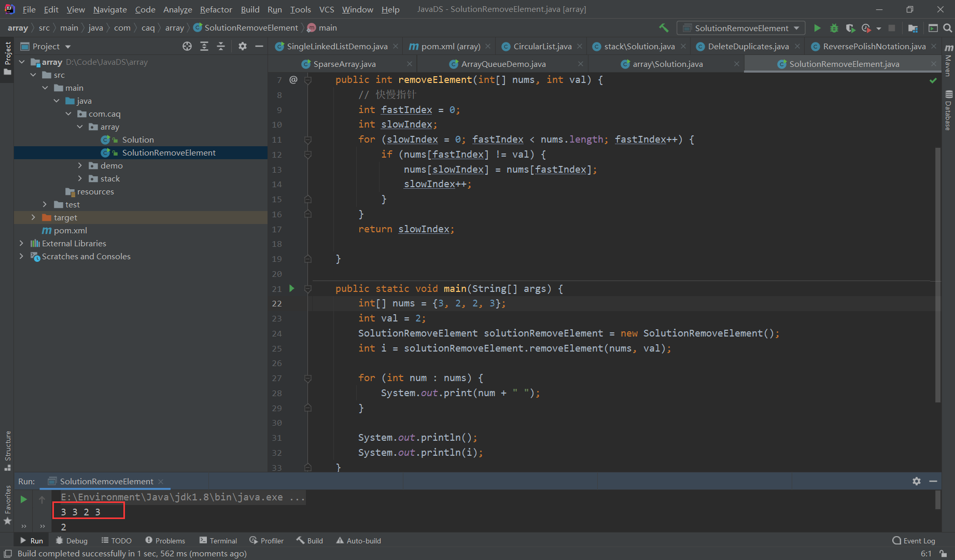Viewport: 955px width, 560px height.
Task: Click the run gutter arrow beside main method
Action: coord(292,288)
